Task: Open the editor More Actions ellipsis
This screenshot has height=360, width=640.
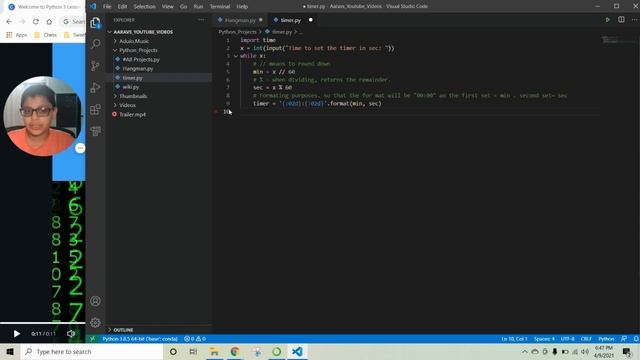Action: (x=635, y=20)
